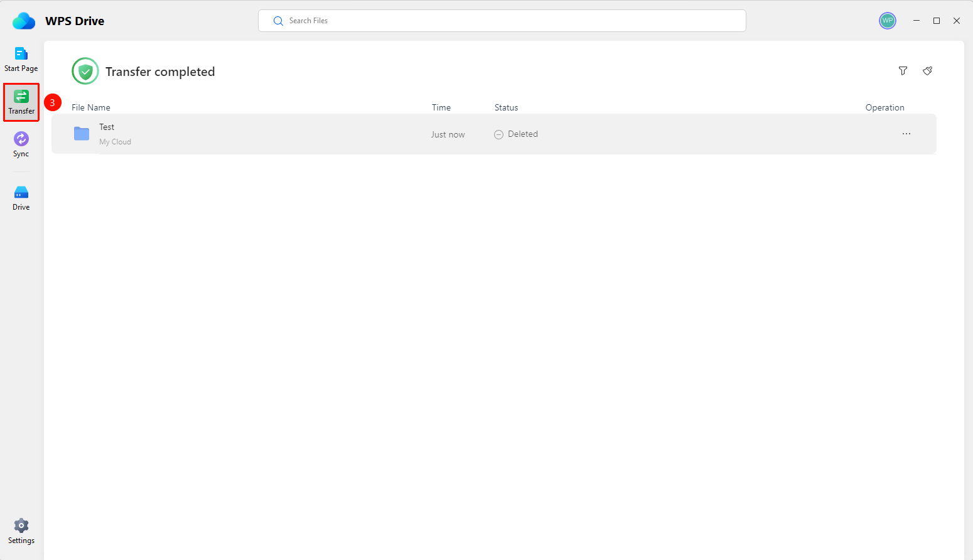Focus the Search Files input field
The width and height of the screenshot is (973, 560).
502,21
